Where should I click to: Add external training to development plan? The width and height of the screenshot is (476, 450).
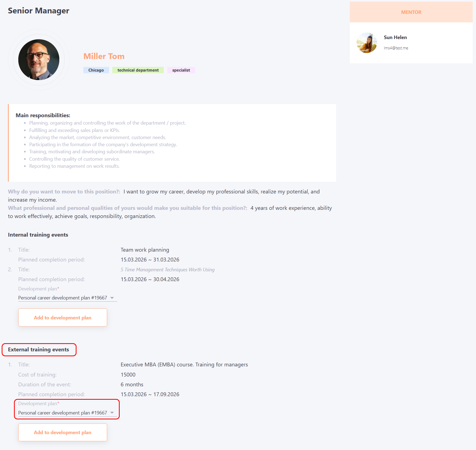[x=63, y=432]
